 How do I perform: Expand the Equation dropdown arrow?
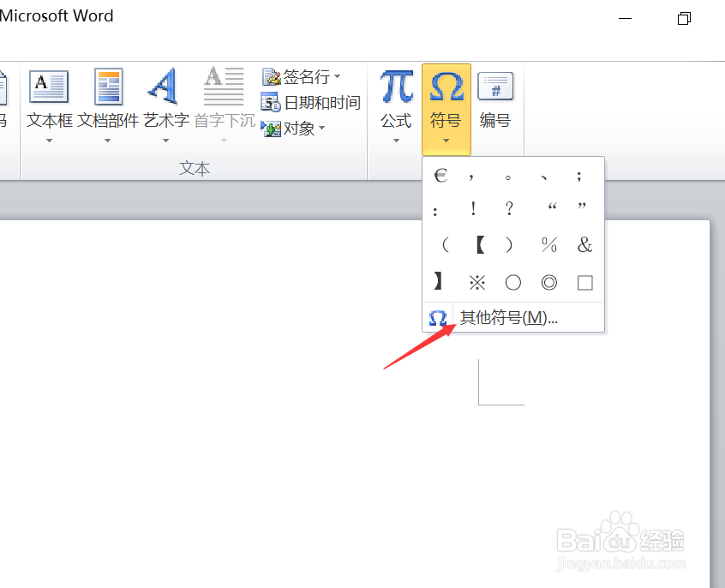click(396, 141)
